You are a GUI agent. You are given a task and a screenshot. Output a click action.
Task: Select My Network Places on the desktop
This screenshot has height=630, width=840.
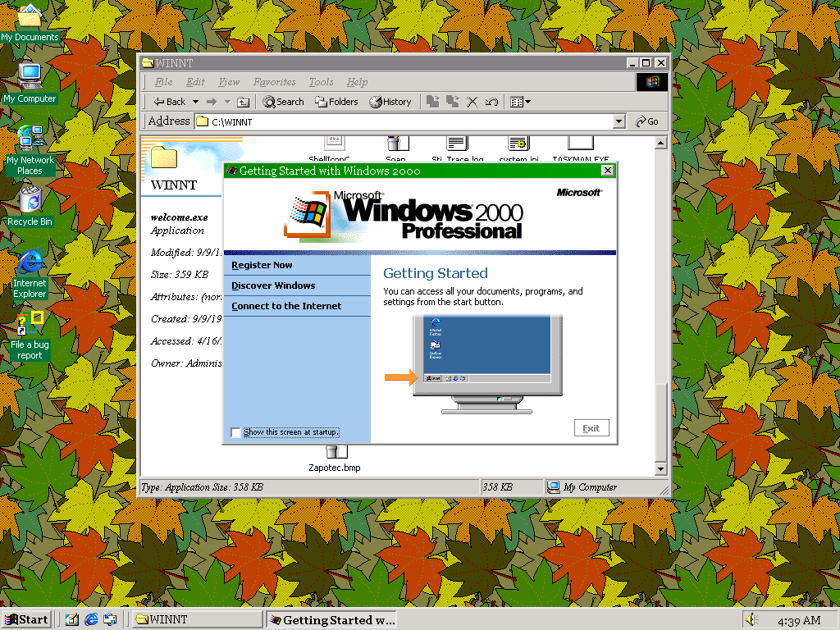[x=30, y=151]
